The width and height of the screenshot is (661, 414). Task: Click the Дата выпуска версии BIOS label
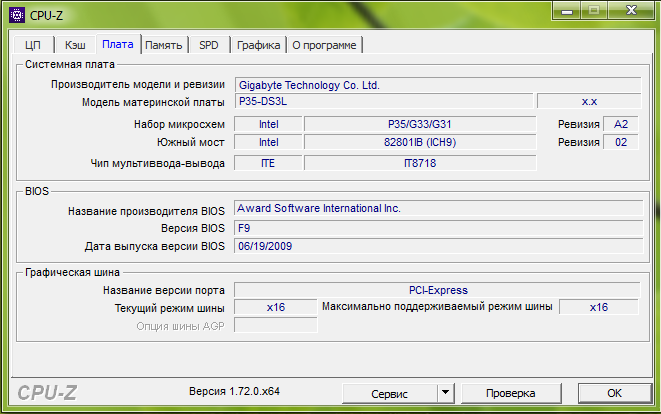pyautogui.click(x=155, y=247)
